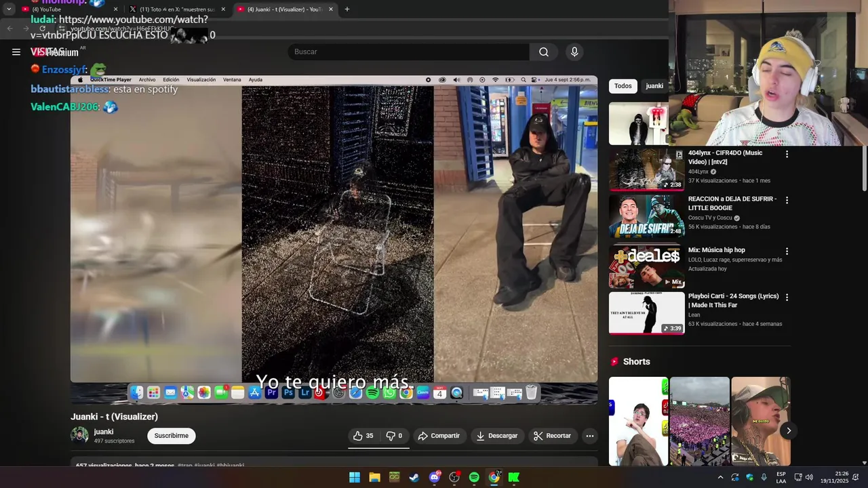Close the Toto en X tab

[x=223, y=9]
